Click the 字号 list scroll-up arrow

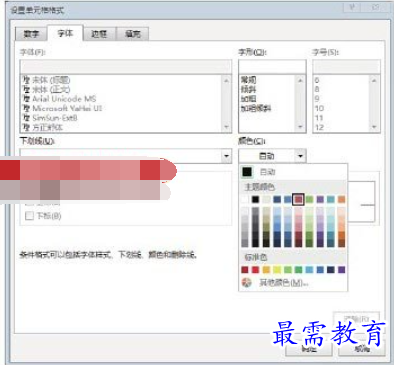tap(374, 80)
